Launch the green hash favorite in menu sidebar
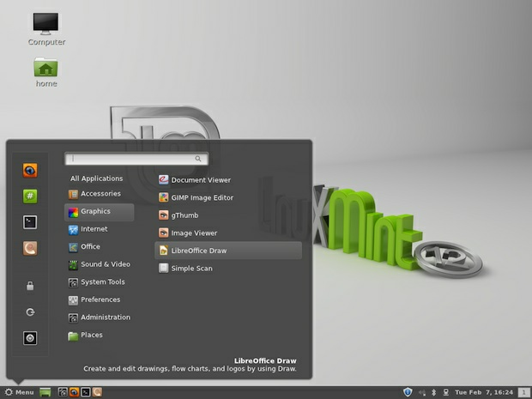Screen dimensions: 532x399 click(x=30, y=196)
